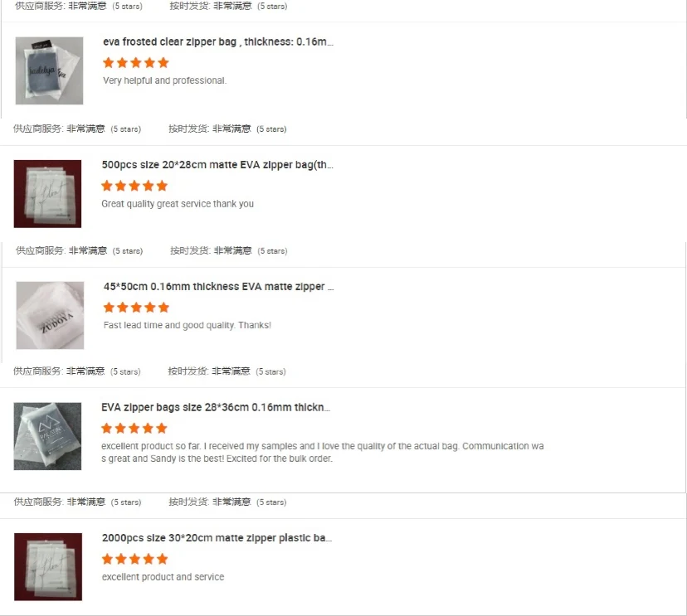
Task: Click star rating under 2000pcs matte zipper bag
Action: coord(135,559)
